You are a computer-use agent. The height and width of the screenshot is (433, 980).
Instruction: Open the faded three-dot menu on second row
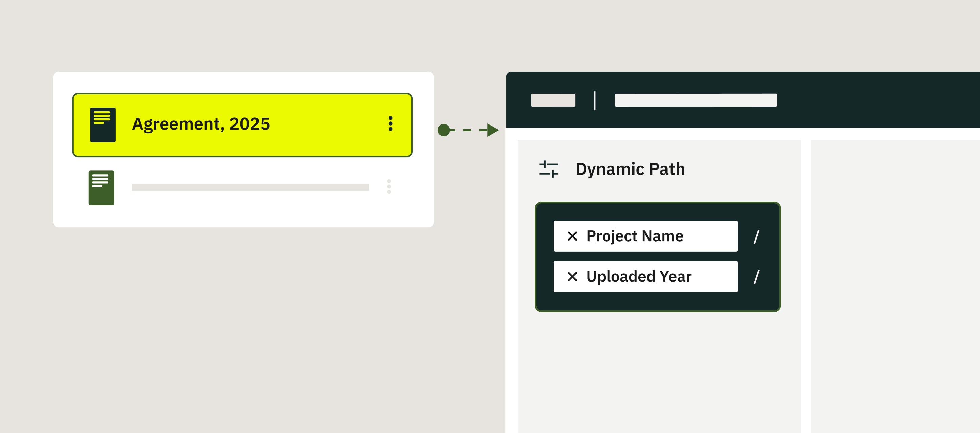click(x=389, y=187)
